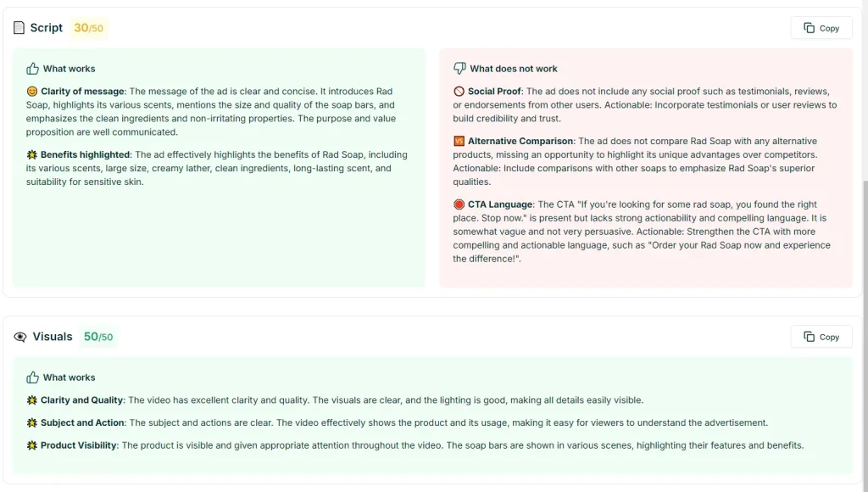
Task: Click the thumbs-up icon in the Visuals panel
Action: pos(34,377)
